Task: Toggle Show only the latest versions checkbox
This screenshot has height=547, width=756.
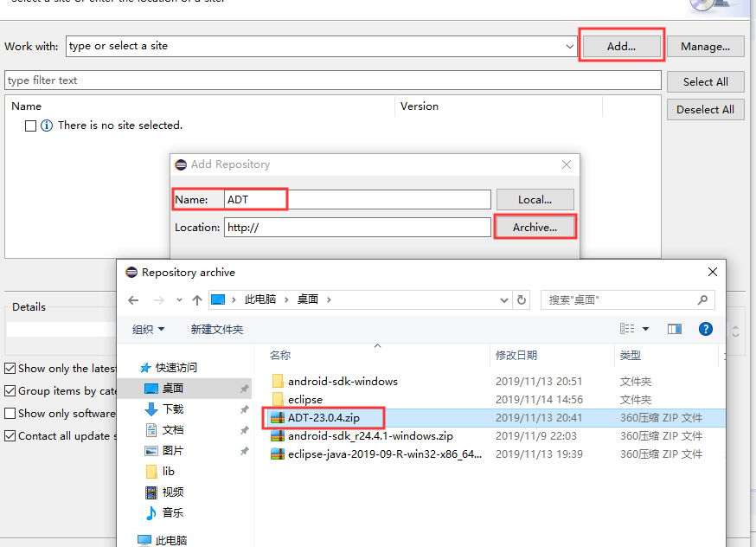Action: click(10, 369)
